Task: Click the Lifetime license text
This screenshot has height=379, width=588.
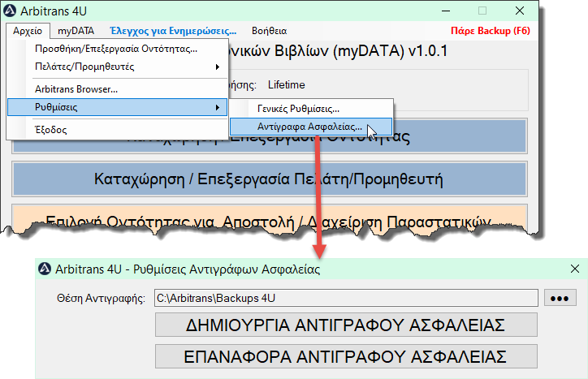Action: point(287,84)
